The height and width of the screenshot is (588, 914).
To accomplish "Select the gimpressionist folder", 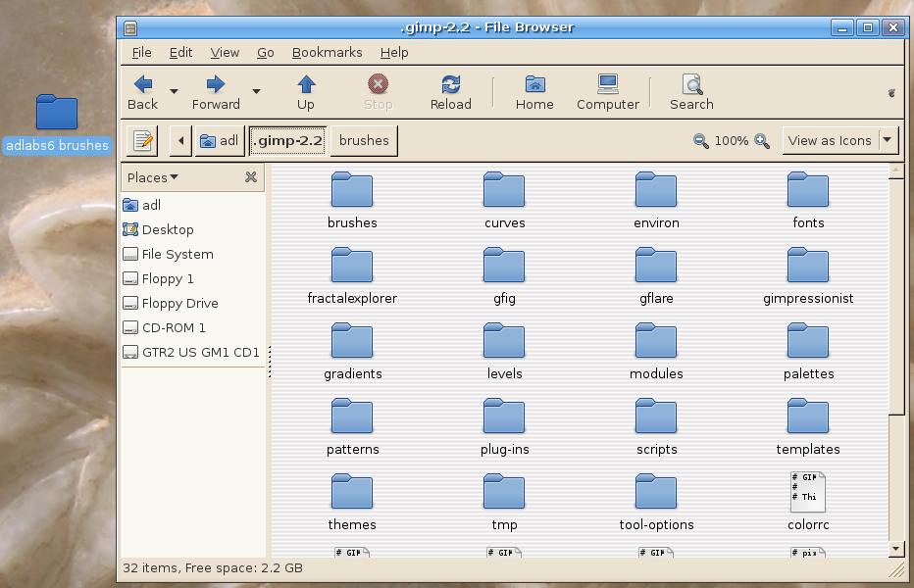I will click(x=808, y=275).
